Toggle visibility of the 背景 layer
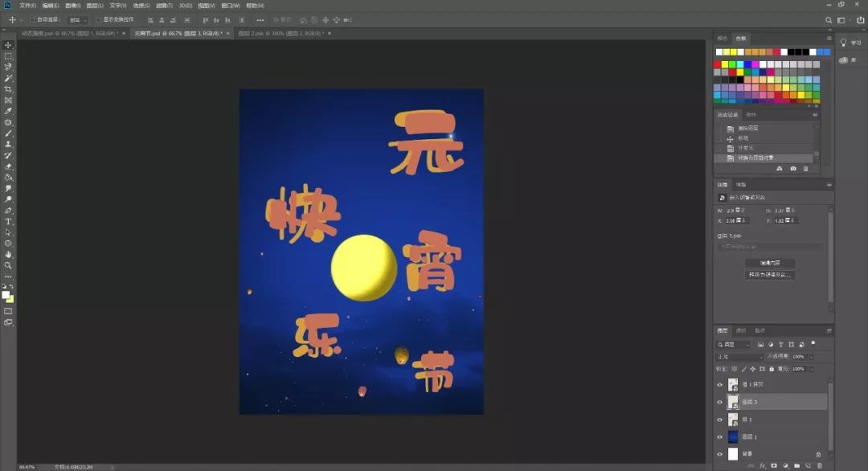Image resolution: width=868 pixels, height=471 pixels. pos(720,454)
